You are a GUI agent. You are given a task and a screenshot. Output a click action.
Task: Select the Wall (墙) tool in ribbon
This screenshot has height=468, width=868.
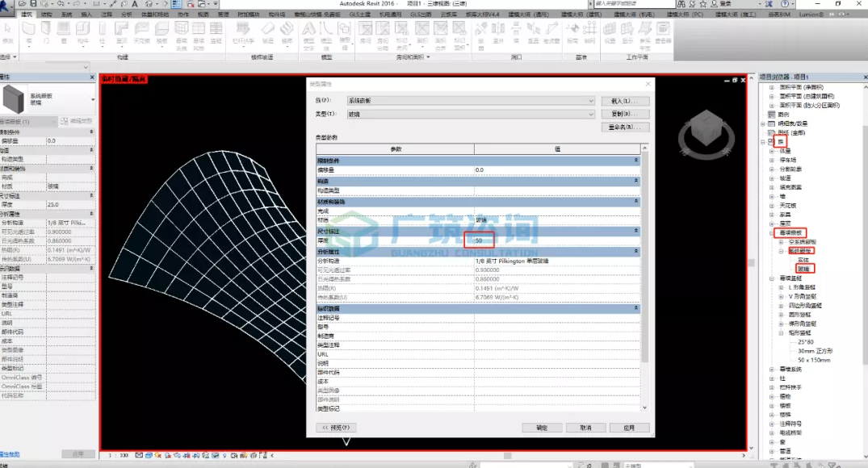pos(29,32)
